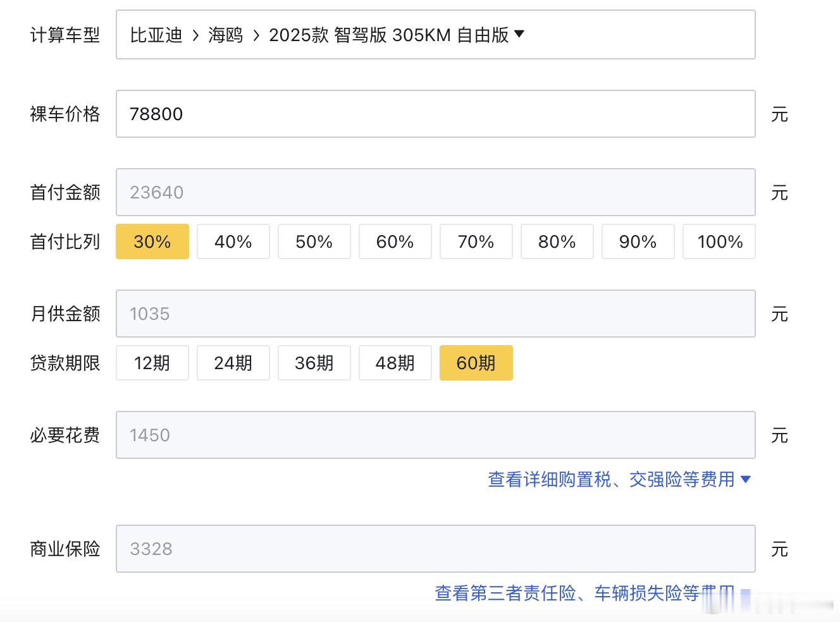The image size is (840, 622).
Task: Click the 首付金额 field showing 23640
Action: 435,192
